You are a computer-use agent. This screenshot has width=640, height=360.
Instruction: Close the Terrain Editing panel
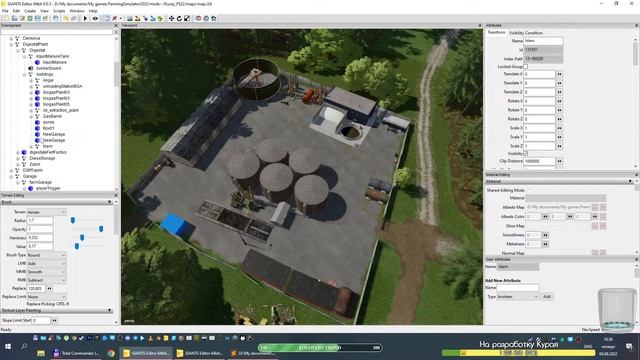coord(116,196)
